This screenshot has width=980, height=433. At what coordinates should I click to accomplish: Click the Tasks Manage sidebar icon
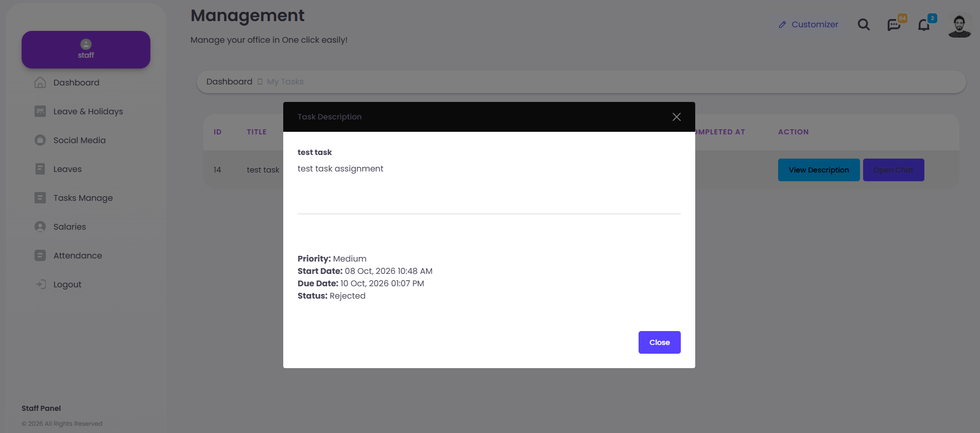[40, 198]
